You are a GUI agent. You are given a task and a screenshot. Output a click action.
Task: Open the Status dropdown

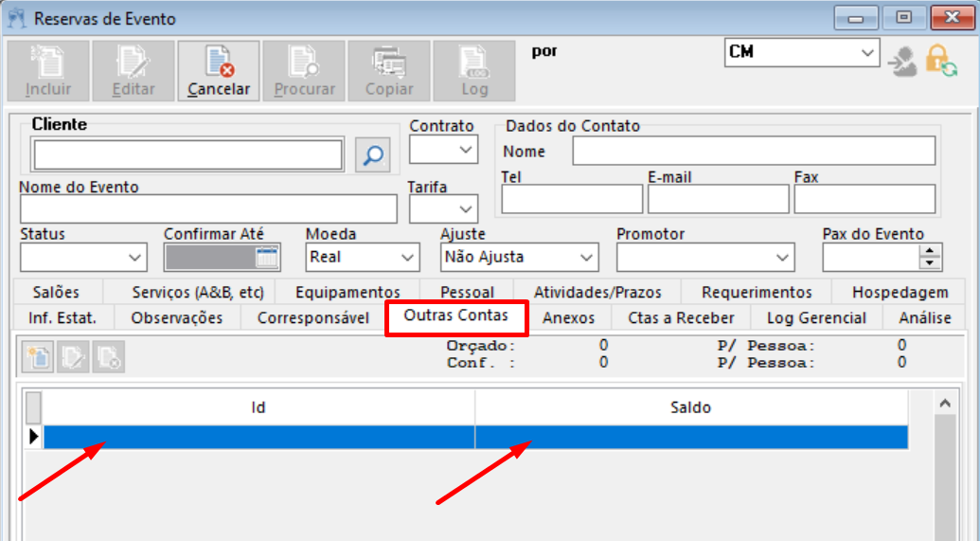point(134,257)
